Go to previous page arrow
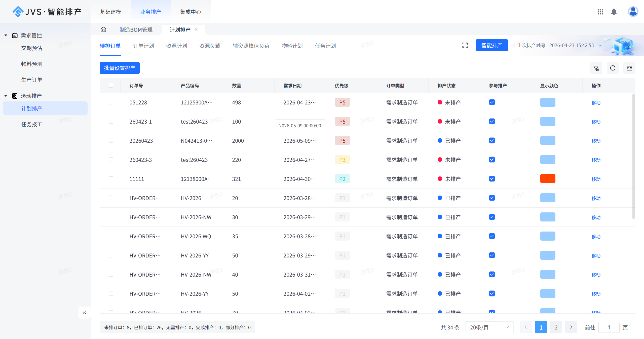 pyautogui.click(x=526, y=327)
